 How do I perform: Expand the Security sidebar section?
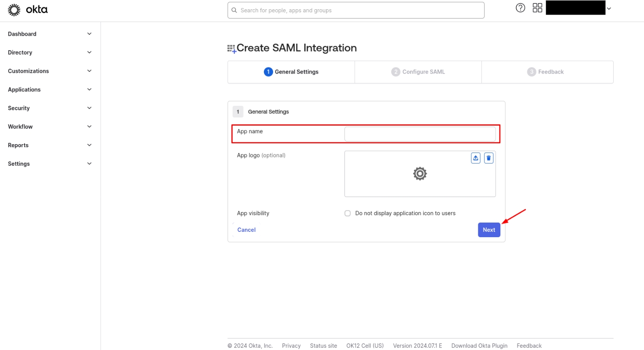point(48,108)
